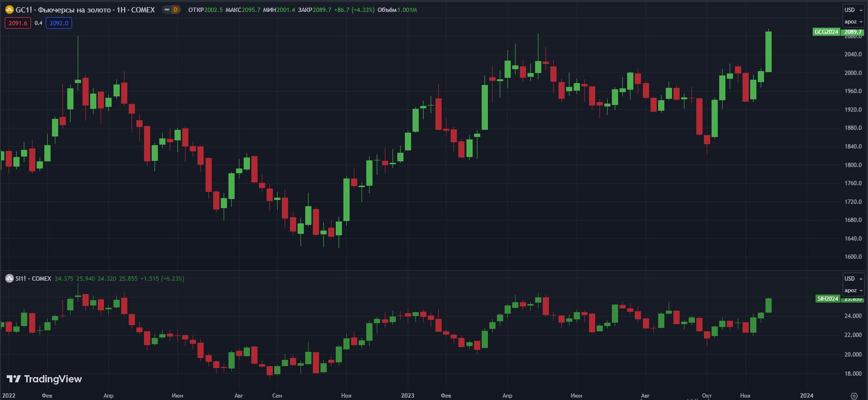Open chart settings gear icon by time axis
This screenshot has width=868, height=400.
pyautogui.click(x=854, y=396)
